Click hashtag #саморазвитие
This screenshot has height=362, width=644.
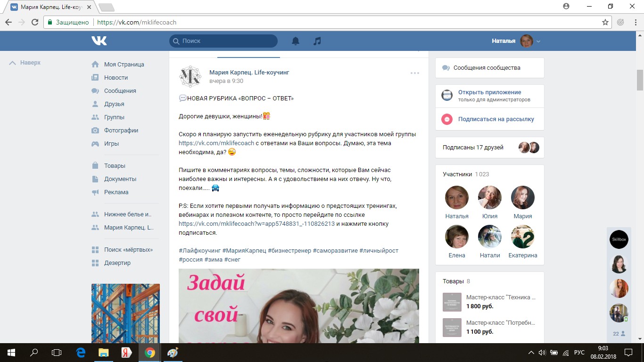pos(335,251)
